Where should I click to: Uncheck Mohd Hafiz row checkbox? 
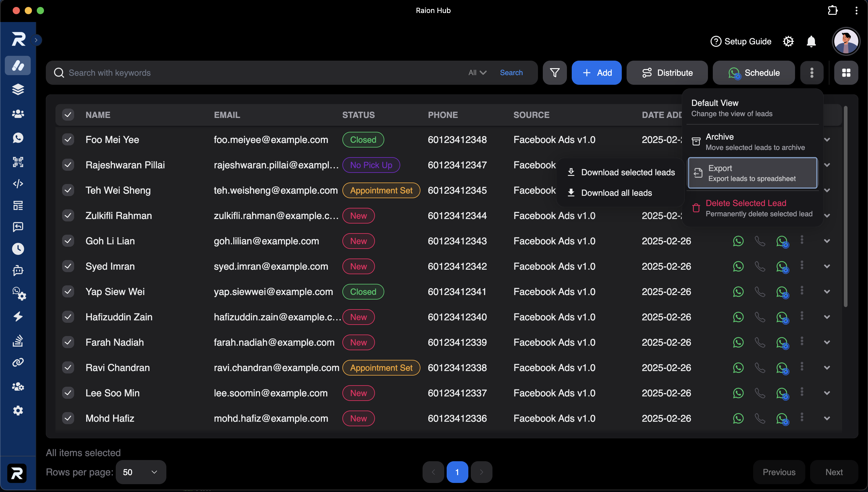pyautogui.click(x=68, y=418)
